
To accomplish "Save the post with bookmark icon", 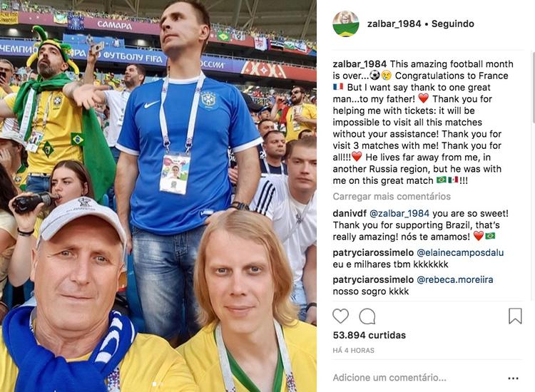I will pyautogui.click(x=515, y=316).
